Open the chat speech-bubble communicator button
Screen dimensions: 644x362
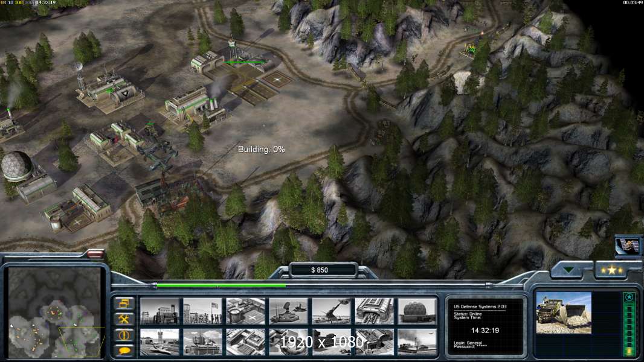click(x=124, y=350)
